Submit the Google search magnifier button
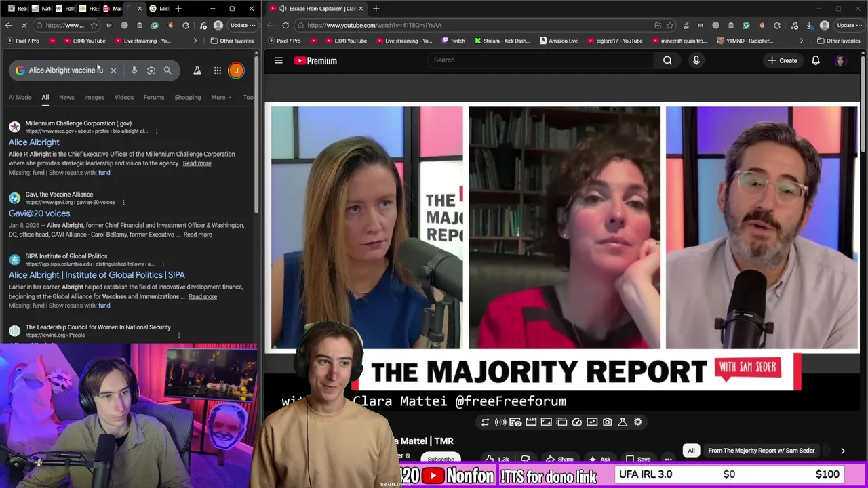The width and height of the screenshot is (868, 488). pos(167,70)
